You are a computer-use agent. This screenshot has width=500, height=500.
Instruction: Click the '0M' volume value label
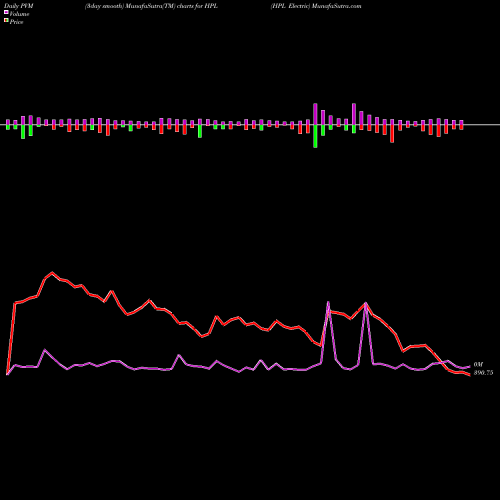point(478,365)
